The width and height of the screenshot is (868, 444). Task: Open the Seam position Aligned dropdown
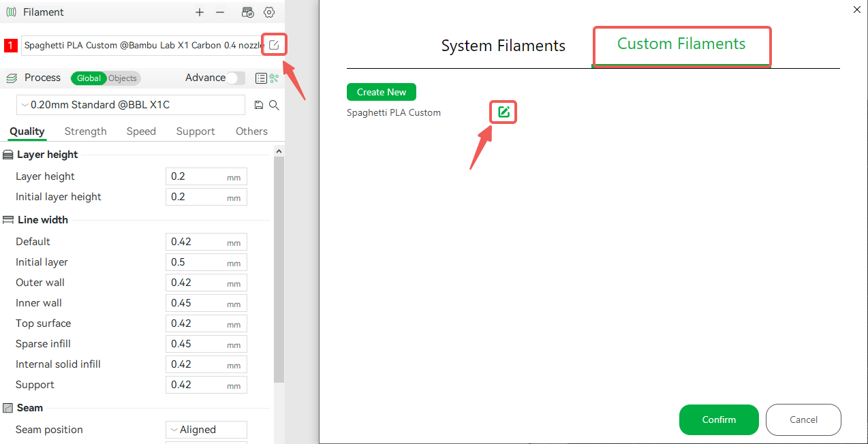[206, 430]
